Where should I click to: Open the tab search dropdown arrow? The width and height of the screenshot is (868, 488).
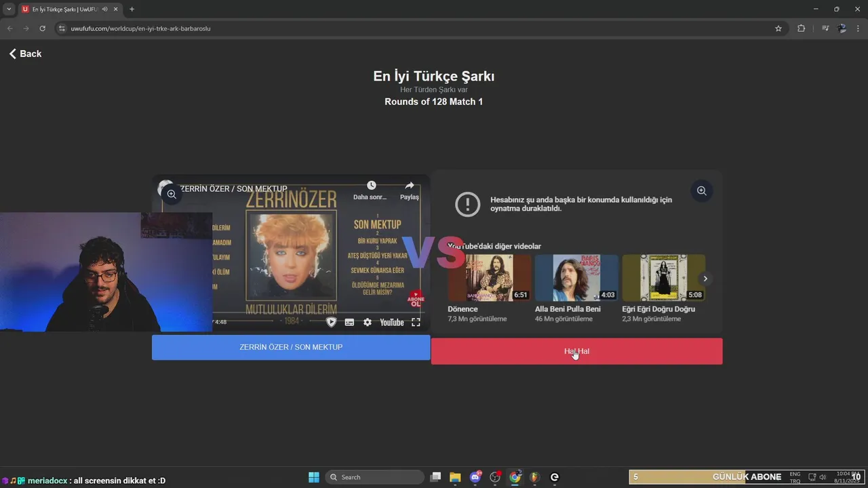click(9, 9)
